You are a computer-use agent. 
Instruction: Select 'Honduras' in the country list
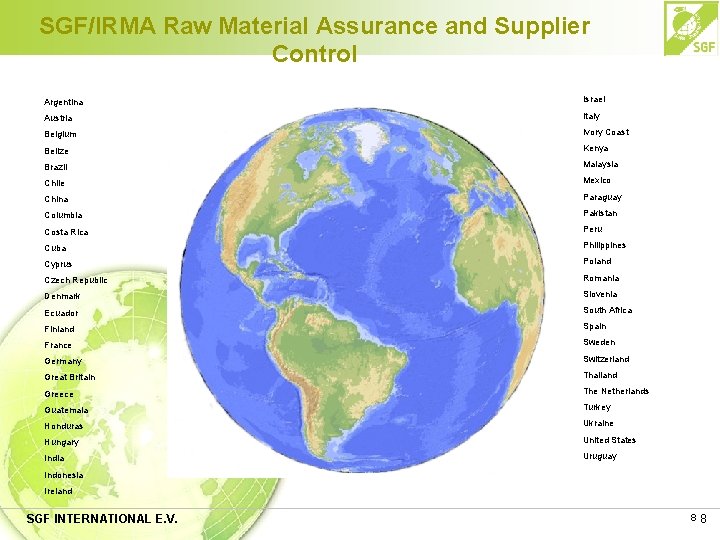(63, 426)
